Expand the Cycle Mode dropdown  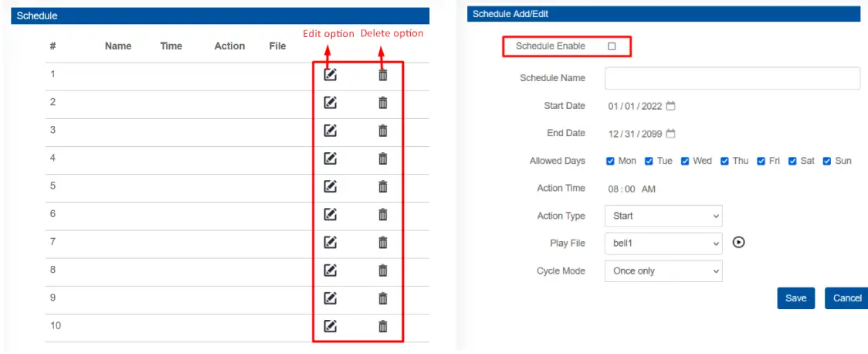point(663,271)
